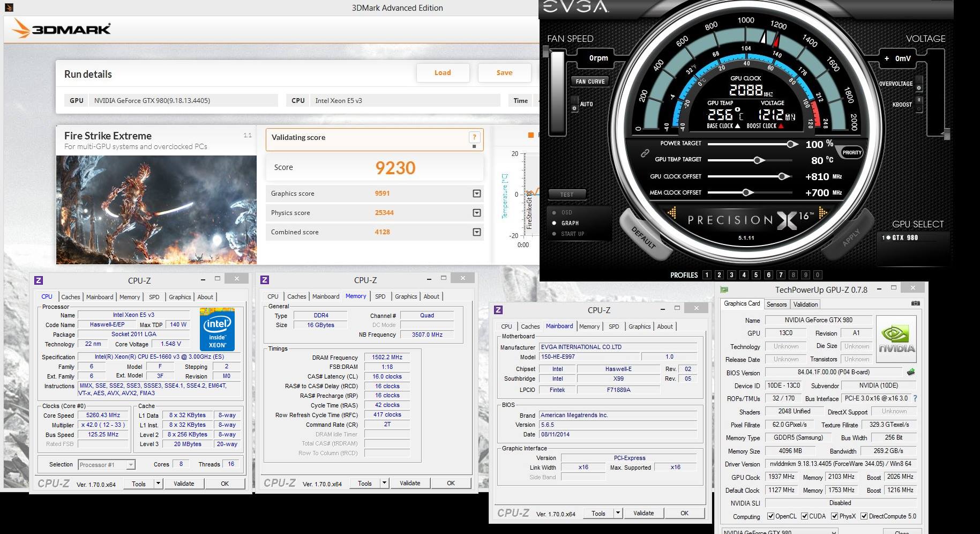Enable the START UP option
980x534 pixels.
(554, 234)
